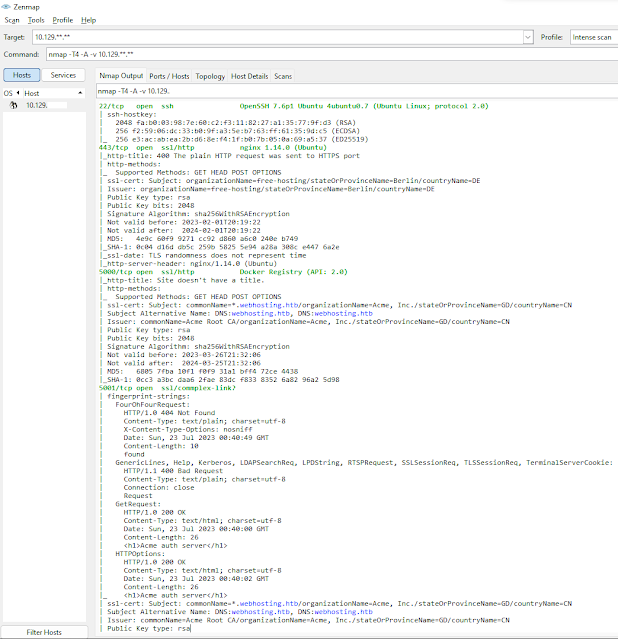Click the MD5 4e9c 60f9 fingerprint line
This screenshot has width=618, height=639.
[x=203, y=238]
